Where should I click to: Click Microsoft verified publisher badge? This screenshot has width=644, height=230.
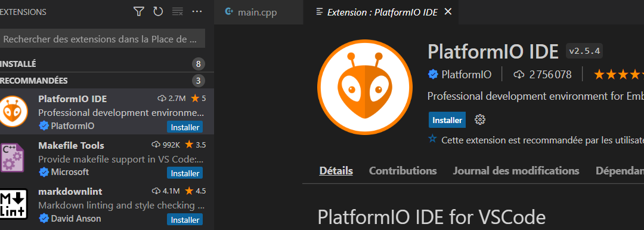(44, 171)
